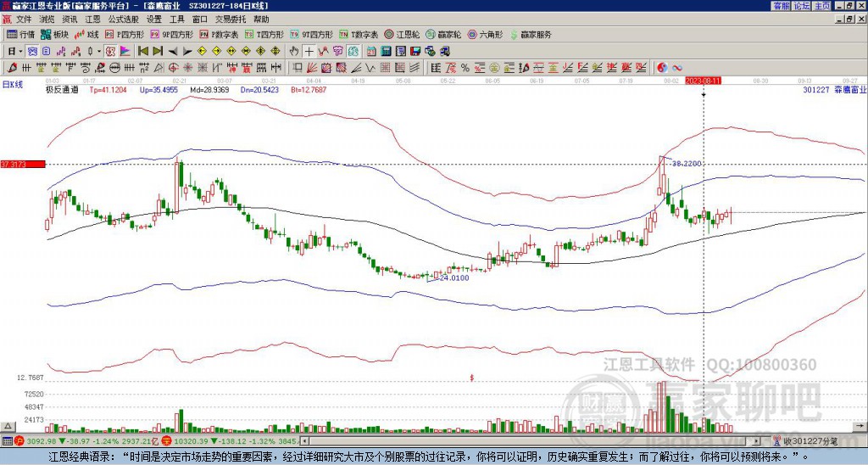
Task: Open the 江恩轮 Gann wheel tool
Action: pyautogui.click(x=403, y=34)
